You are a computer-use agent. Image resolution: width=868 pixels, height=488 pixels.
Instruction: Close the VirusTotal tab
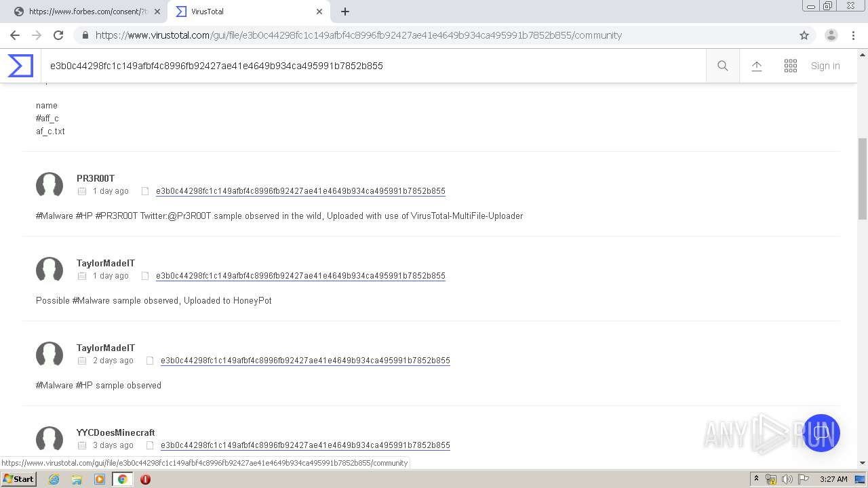pyautogui.click(x=319, y=12)
